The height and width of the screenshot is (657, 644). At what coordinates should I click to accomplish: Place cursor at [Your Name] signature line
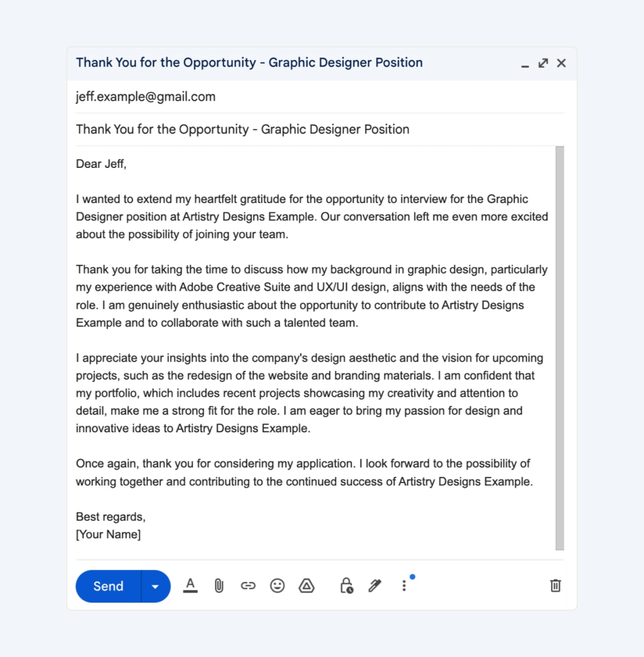108,535
